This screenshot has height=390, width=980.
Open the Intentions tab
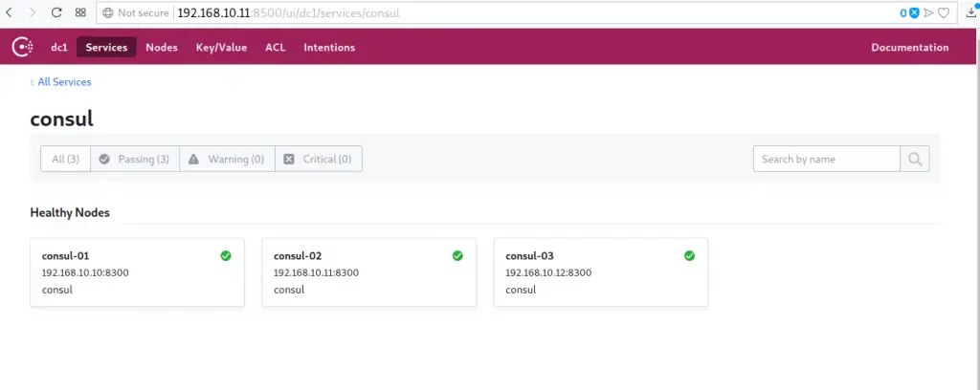(329, 48)
